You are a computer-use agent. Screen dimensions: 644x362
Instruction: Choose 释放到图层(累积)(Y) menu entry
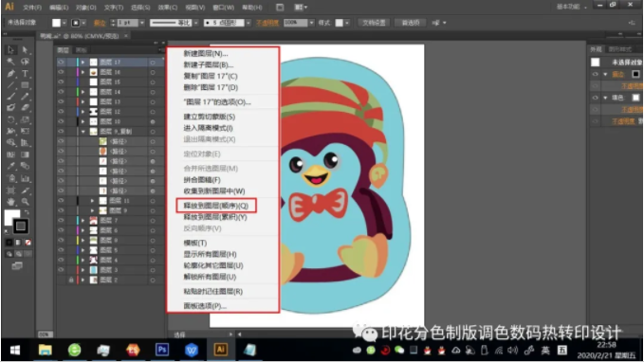215,217
